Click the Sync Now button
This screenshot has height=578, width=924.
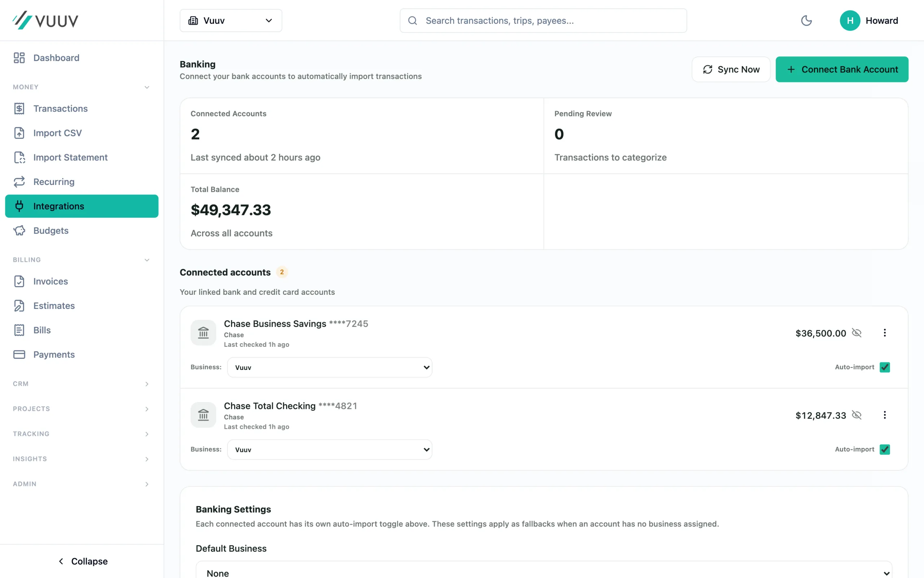(x=731, y=69)
